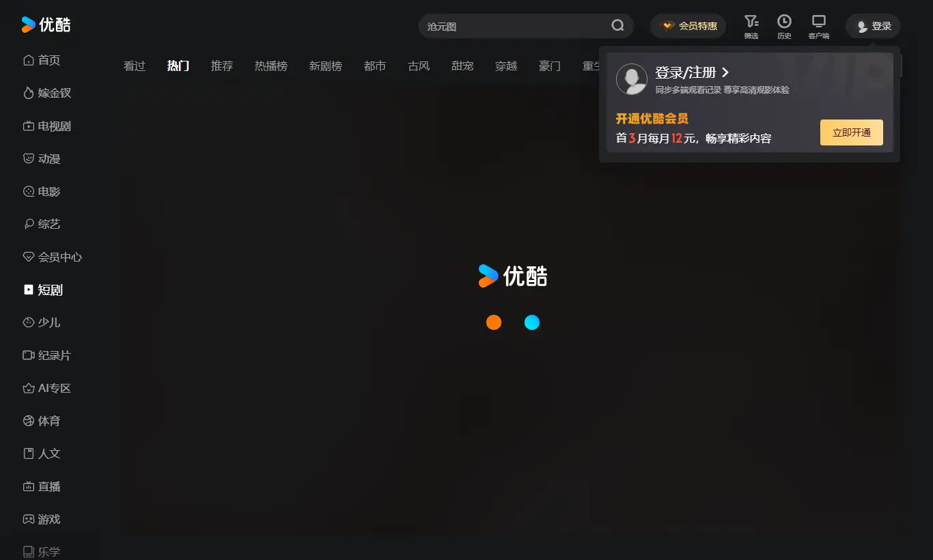Image resolution: width=933 pixels, height=560 pixels.
Task: Switch to the 看过 tab
Action: coord(135,66)
